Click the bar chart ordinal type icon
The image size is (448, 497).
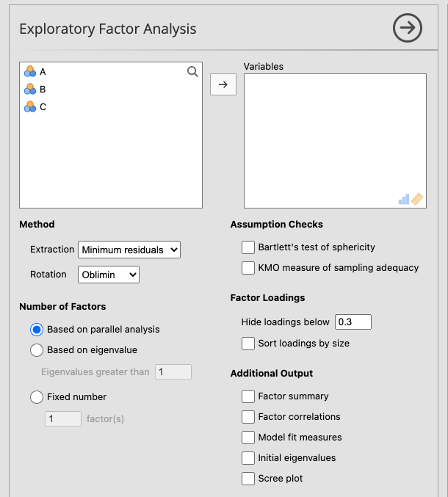[x=404, y=199]
